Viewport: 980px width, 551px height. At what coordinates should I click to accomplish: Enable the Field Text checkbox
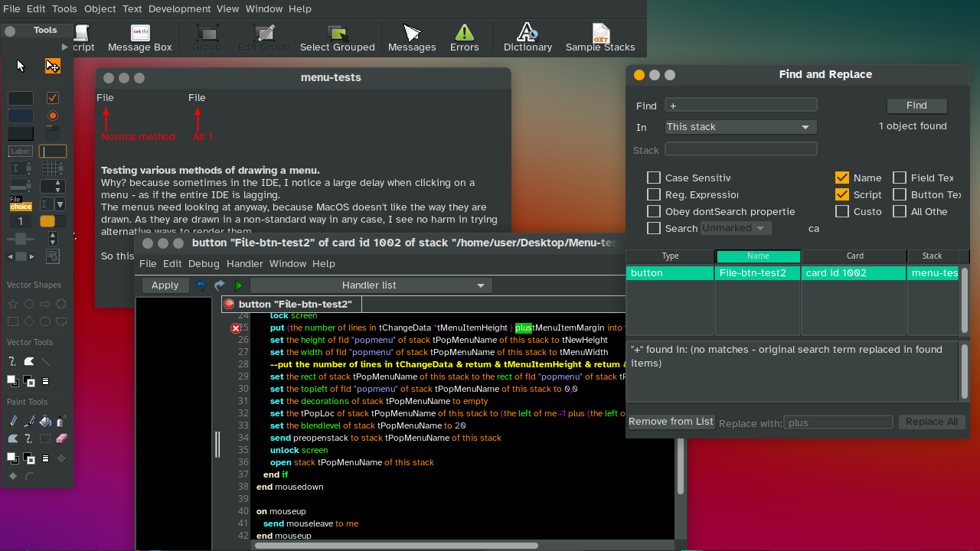(900, 178)
